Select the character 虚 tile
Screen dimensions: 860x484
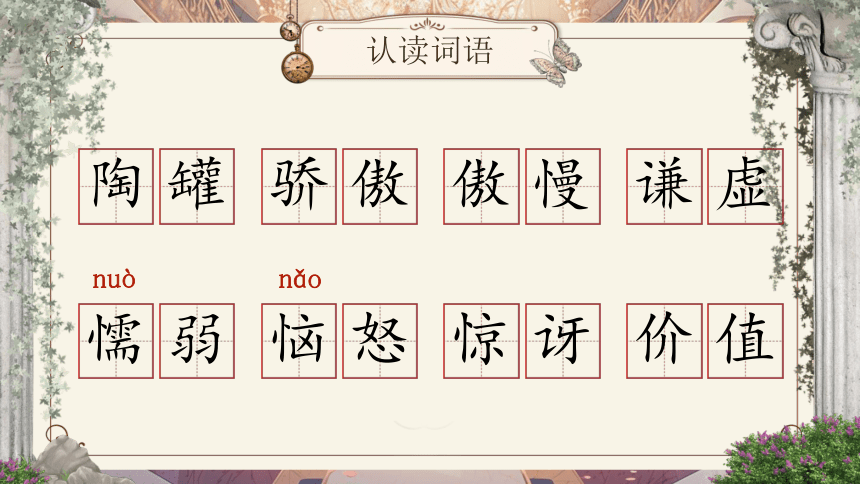(745, 187)
